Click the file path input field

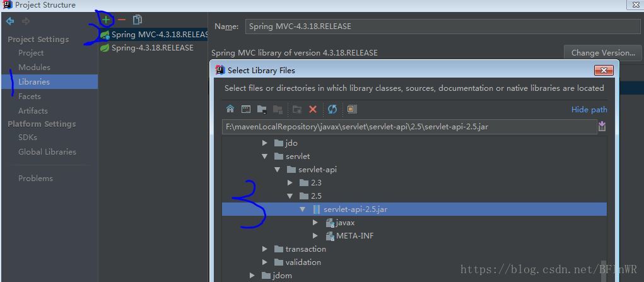click(409, 127)
